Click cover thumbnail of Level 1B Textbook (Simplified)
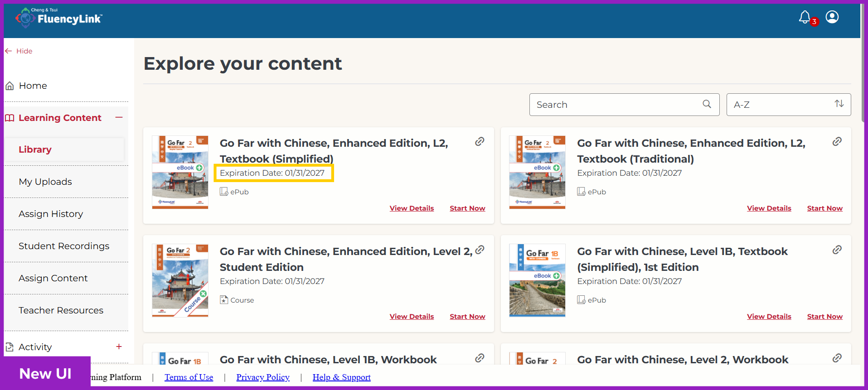The height and width of the screenshot is (390, 868). click(537, 280)
